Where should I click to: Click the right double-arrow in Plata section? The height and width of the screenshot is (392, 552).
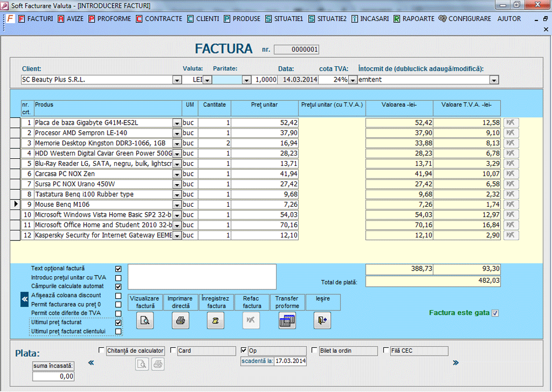coord(456,362)
